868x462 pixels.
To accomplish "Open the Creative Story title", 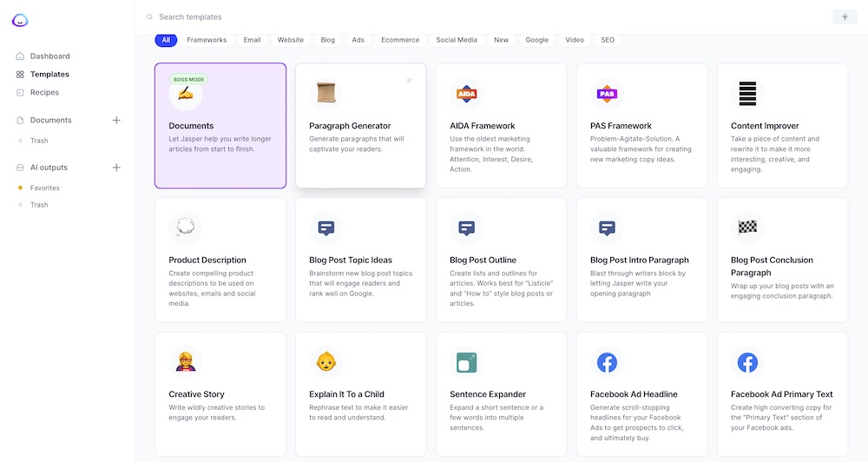I will (x=196, y=394).
